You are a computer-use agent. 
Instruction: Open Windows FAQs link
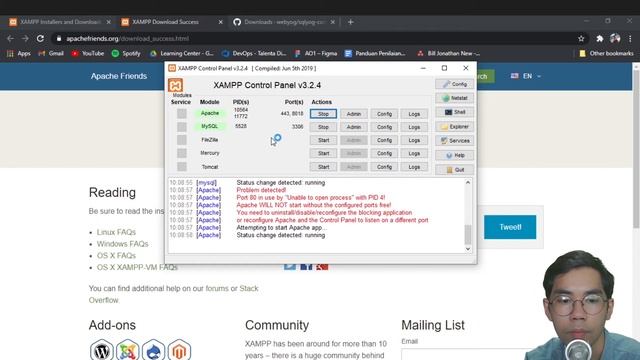pos(122,244)
